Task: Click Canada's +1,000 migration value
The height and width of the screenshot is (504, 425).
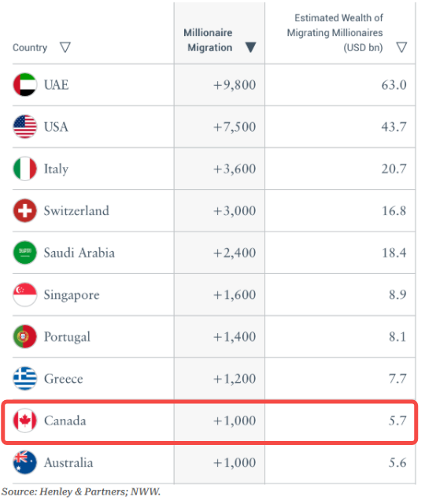Action: pyautogui.click(x=235, y=421)
